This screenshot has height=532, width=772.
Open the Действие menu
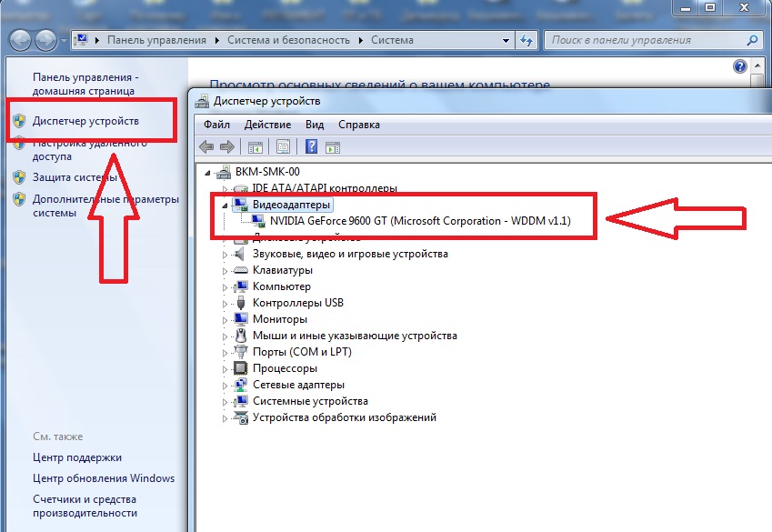click(267, 125)
